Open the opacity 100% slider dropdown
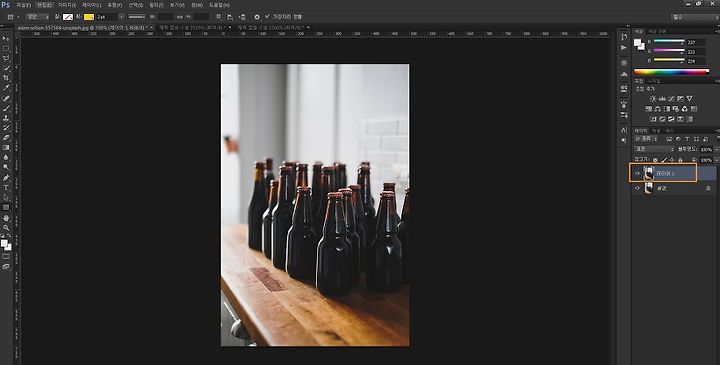Viewport: 720px width, 365px height. click(x=717, y=149)
